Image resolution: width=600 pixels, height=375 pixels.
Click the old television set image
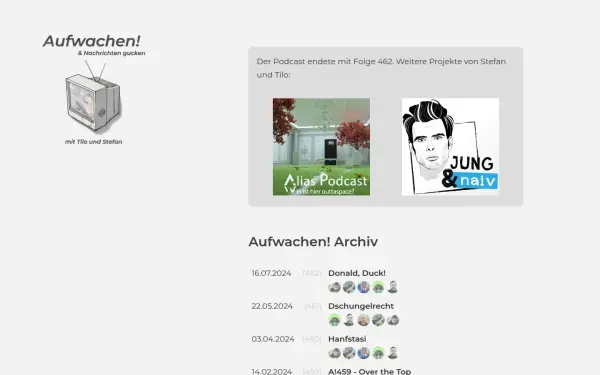coord(93,97)
